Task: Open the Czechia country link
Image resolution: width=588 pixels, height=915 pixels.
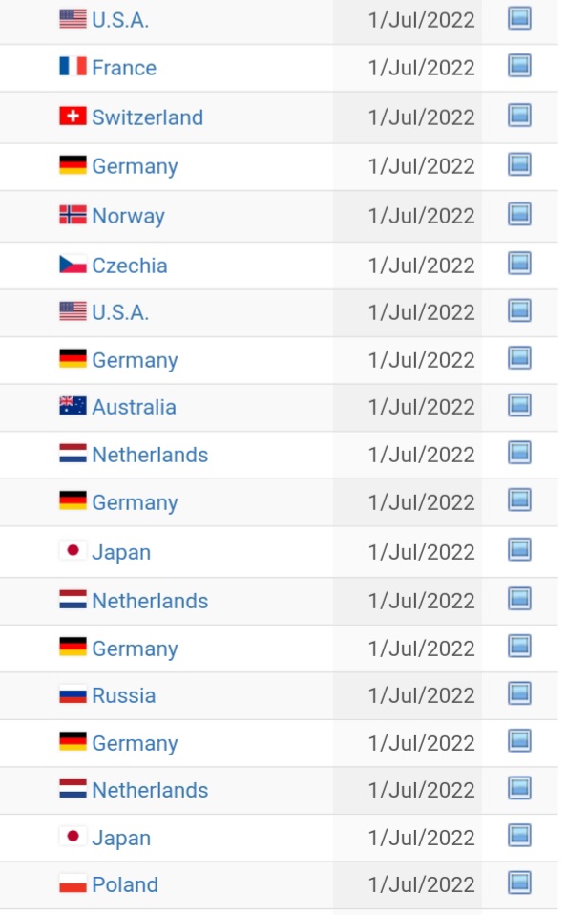Action: click(x=130, y=266)
